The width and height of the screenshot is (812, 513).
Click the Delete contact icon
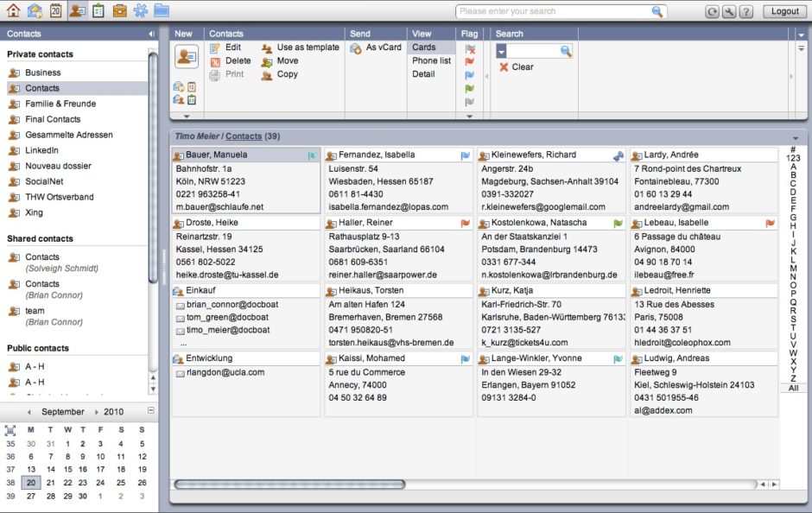point(216,61)
